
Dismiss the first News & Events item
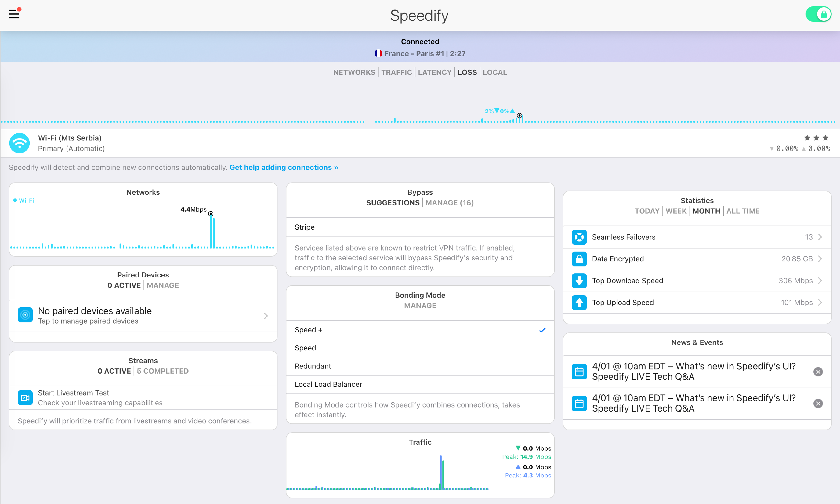(x=818, y=372)
